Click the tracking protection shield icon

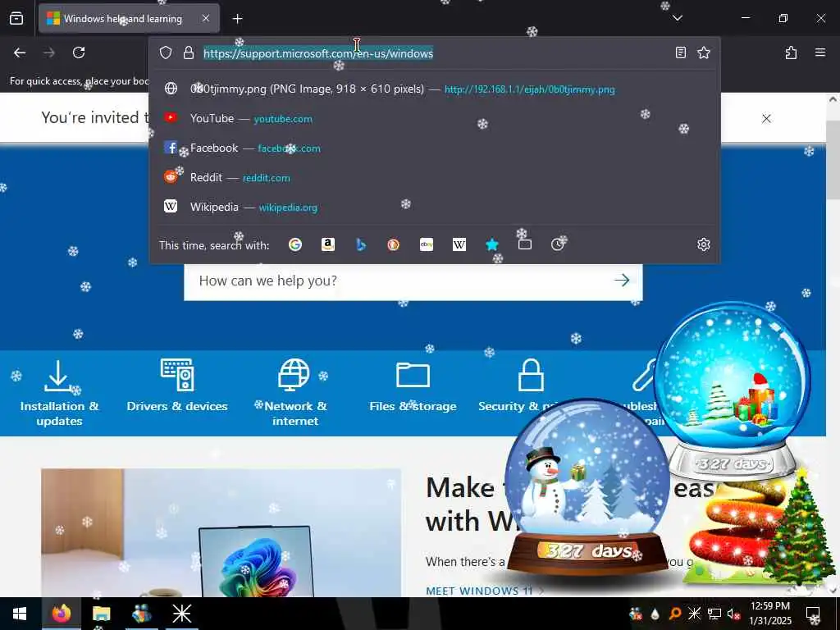(x=166, y=52)
